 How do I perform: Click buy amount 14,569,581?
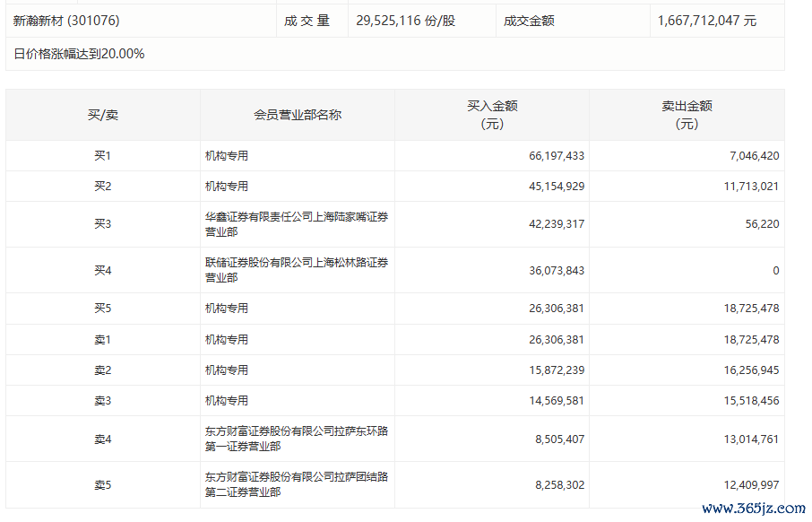(x=557, y=401)
